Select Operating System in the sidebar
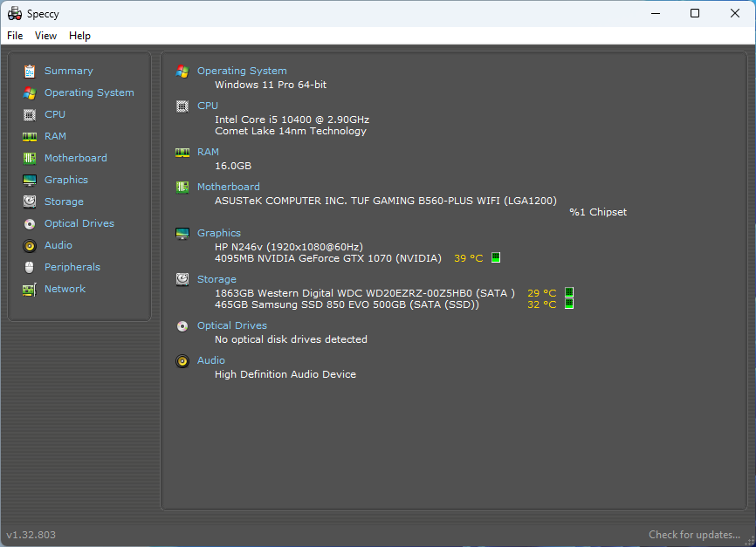Image resolution: width=756 pixels, height=547 pixels. pyautogui.click(x=89, y=92)
